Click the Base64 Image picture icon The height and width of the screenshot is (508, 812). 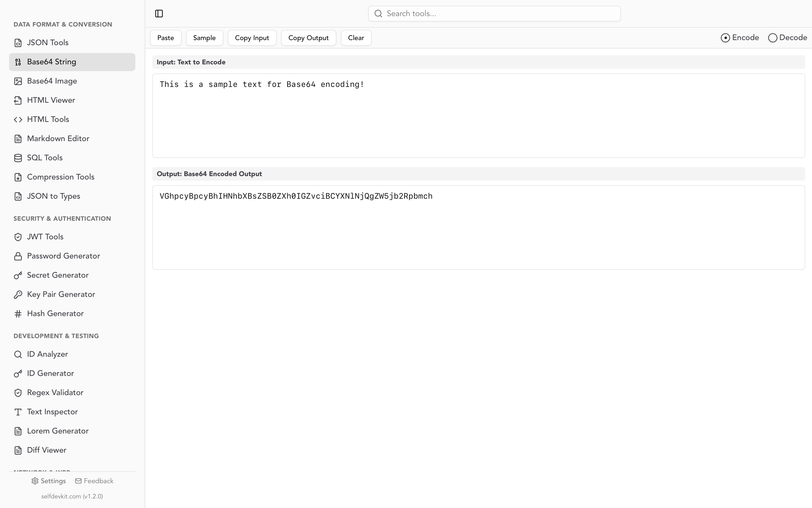point(18,81)
